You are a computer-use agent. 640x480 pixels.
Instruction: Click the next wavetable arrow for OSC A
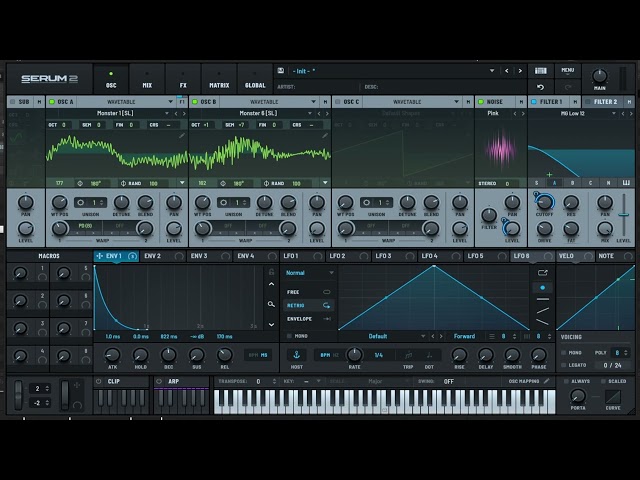[184, 113]
